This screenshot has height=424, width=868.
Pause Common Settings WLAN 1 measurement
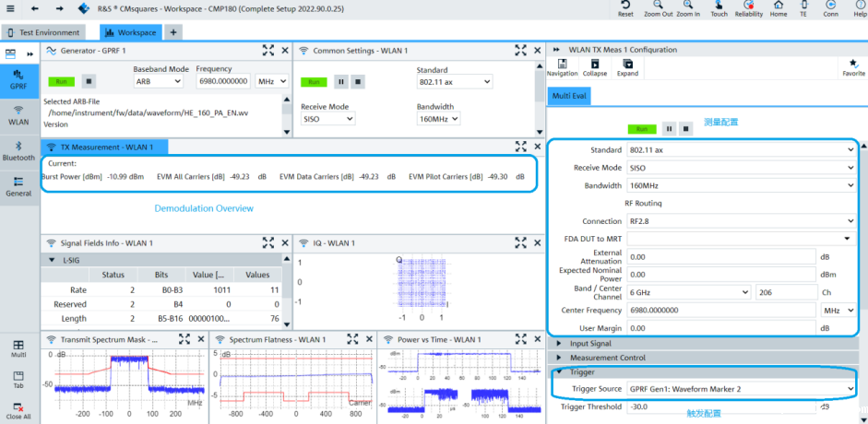341,81
